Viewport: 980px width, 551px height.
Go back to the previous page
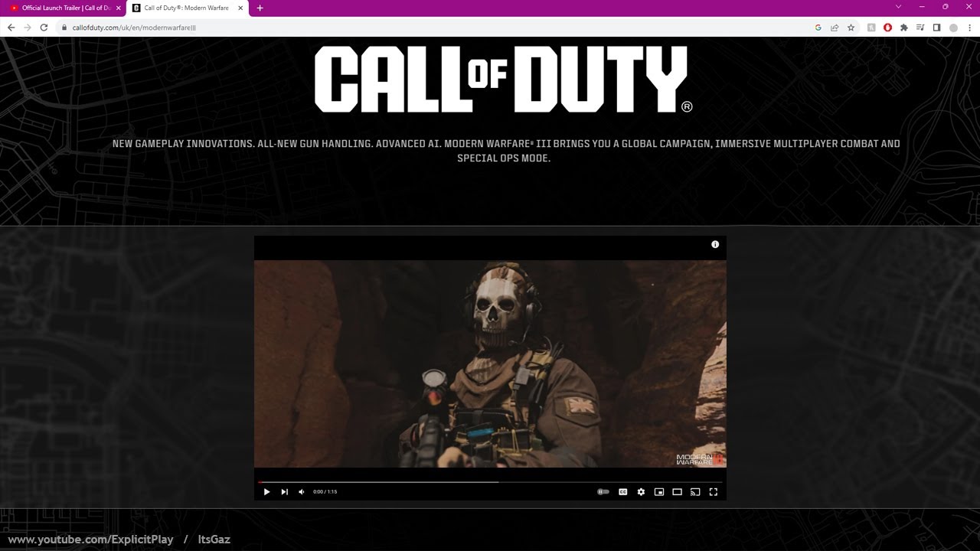click(11, 28)
